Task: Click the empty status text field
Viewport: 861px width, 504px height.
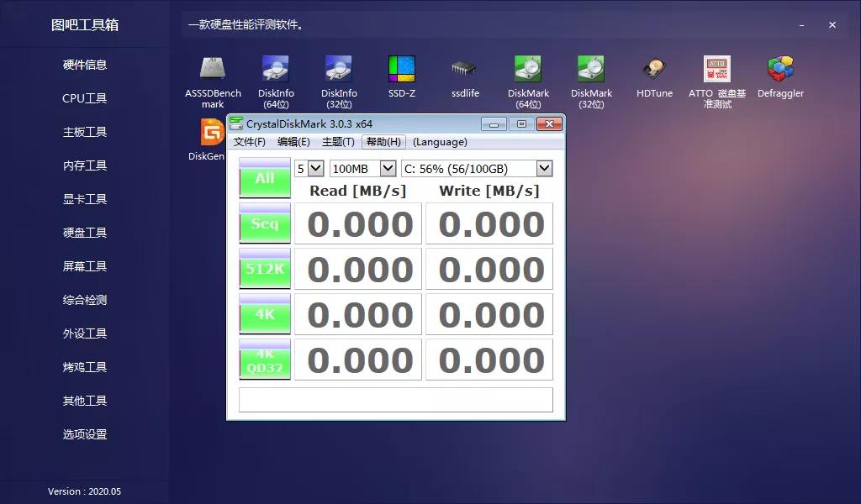Action: (x=396, y=400)
